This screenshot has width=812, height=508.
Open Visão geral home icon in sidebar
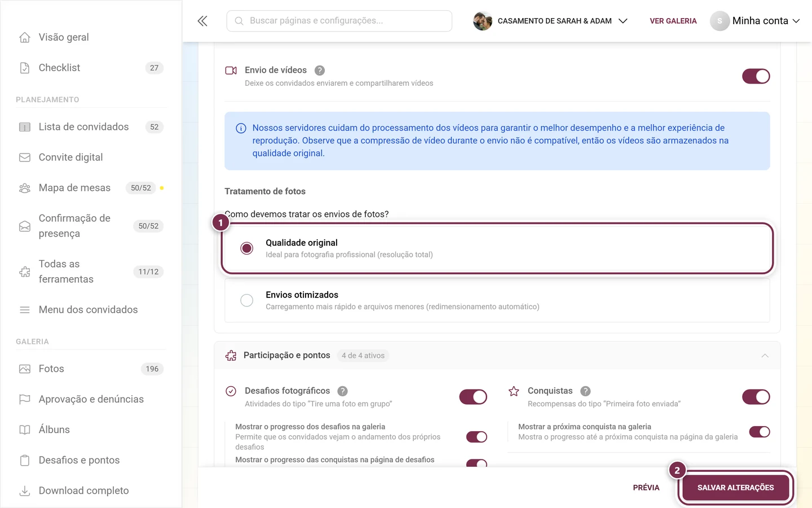[25, 37]
